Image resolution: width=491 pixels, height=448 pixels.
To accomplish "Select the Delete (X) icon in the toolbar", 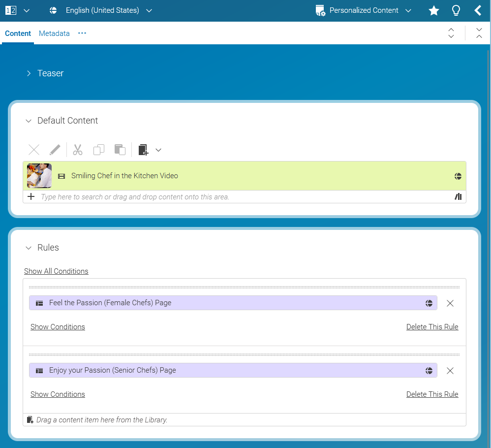I will [x=33, y=149].
